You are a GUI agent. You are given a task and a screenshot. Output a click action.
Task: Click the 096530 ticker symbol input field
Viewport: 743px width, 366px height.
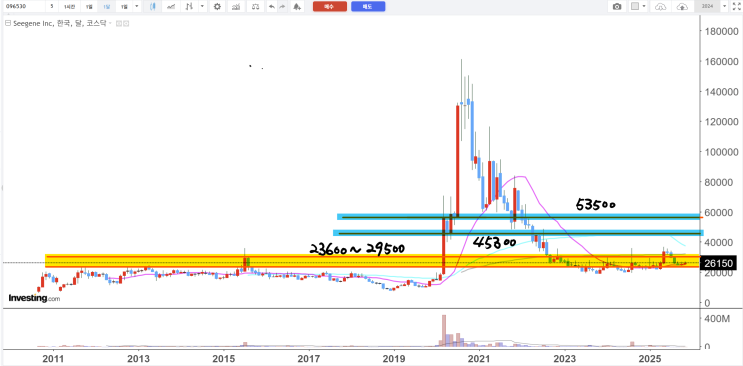tap(24, 7)
